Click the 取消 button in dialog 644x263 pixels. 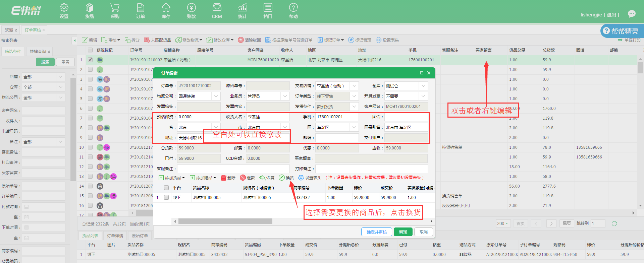[x=424, y=232]
